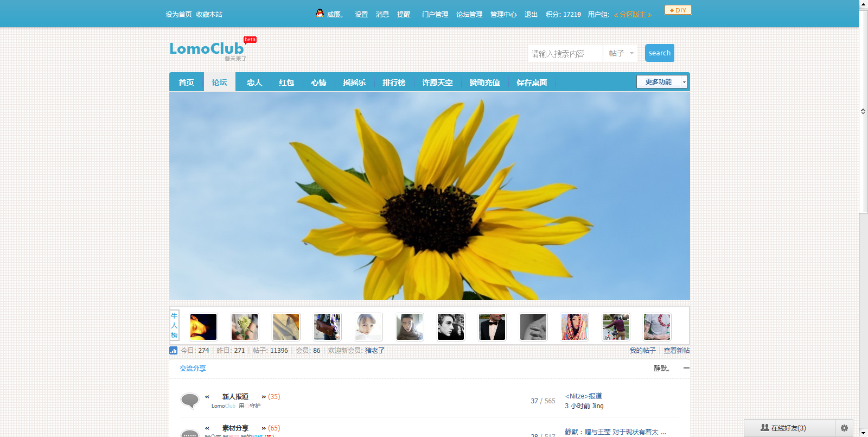The height and width of the screenshot is (437, 868).
Task: Open the 排行榜 navigation tab
Action: tap(394, 83)
